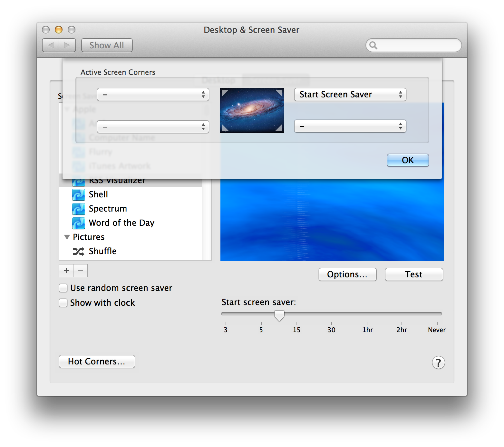Open help with the question mark button
504x447 pixels.
438,363
